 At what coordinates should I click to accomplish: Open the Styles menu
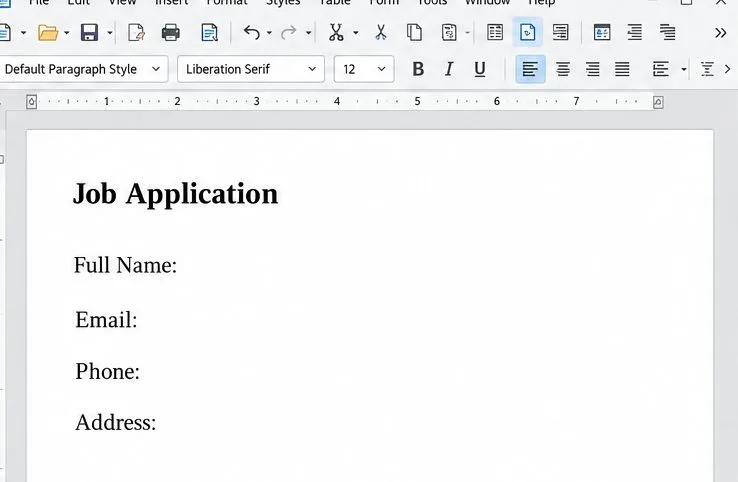click(x=283, y=2)
